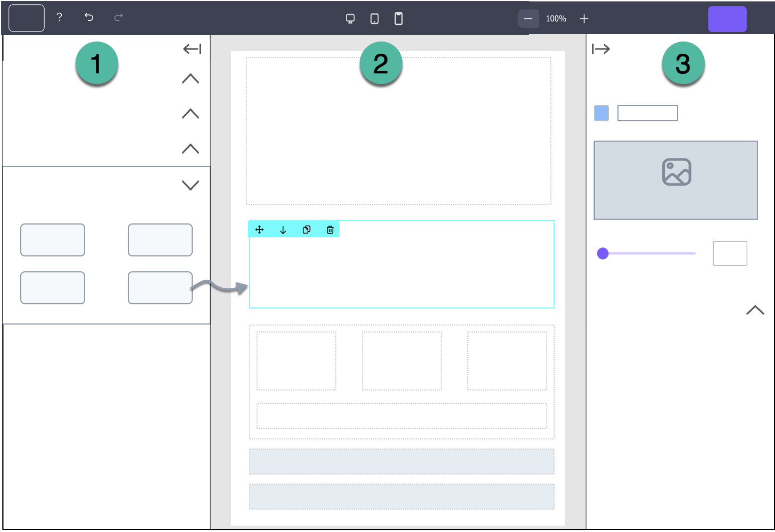Delete the selected block with trash icon
Viewport: 775px width, 532px height.
pos(330,230)
